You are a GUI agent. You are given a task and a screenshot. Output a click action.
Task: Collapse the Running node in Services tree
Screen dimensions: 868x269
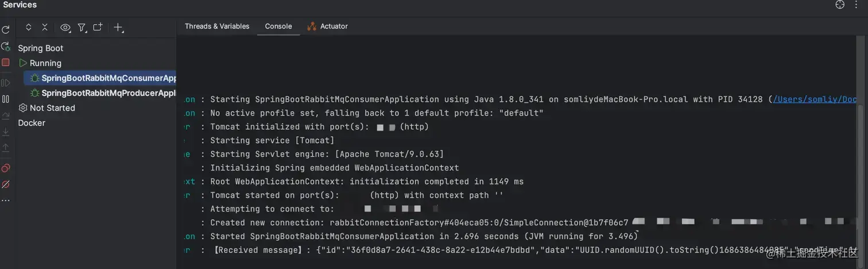click(x=23, y=63)
